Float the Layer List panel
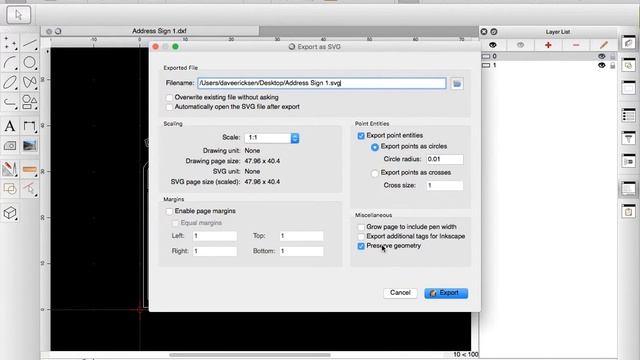 coord(494,31)
